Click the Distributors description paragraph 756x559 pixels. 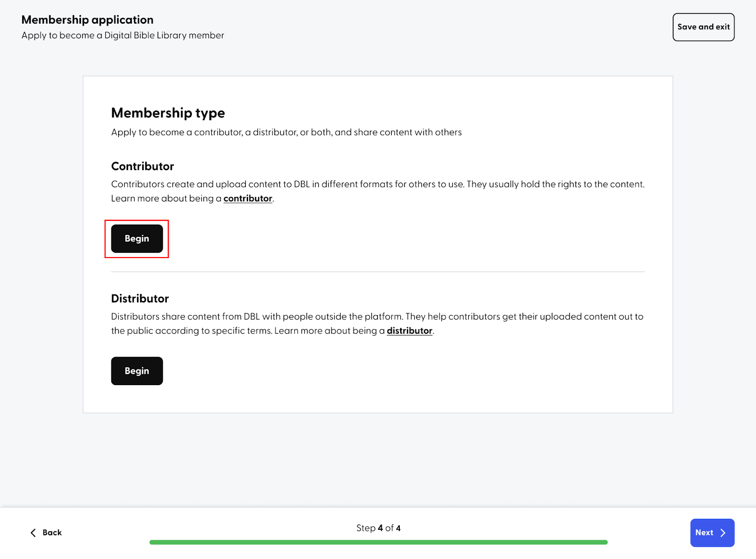click(378, 324)
